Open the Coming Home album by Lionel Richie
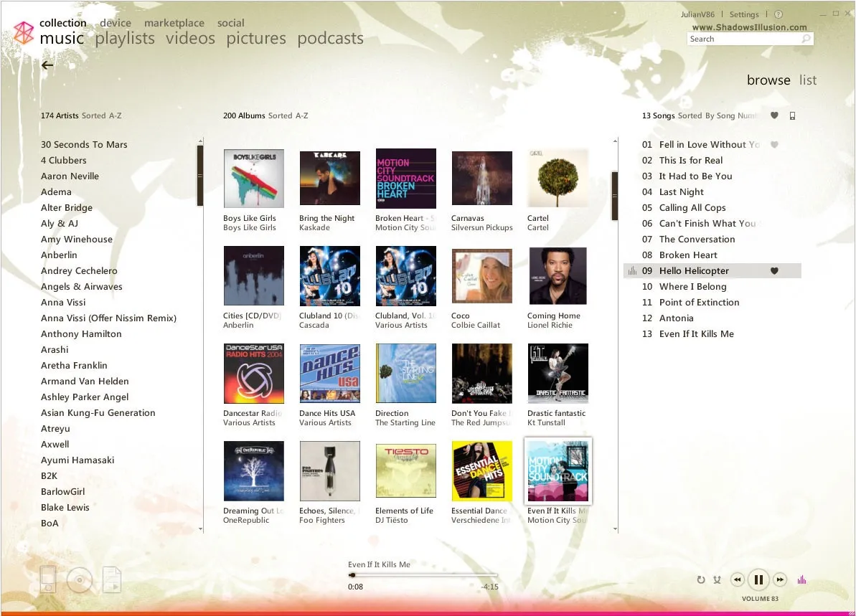Screen dimensions: 856x616 [558, 275]
